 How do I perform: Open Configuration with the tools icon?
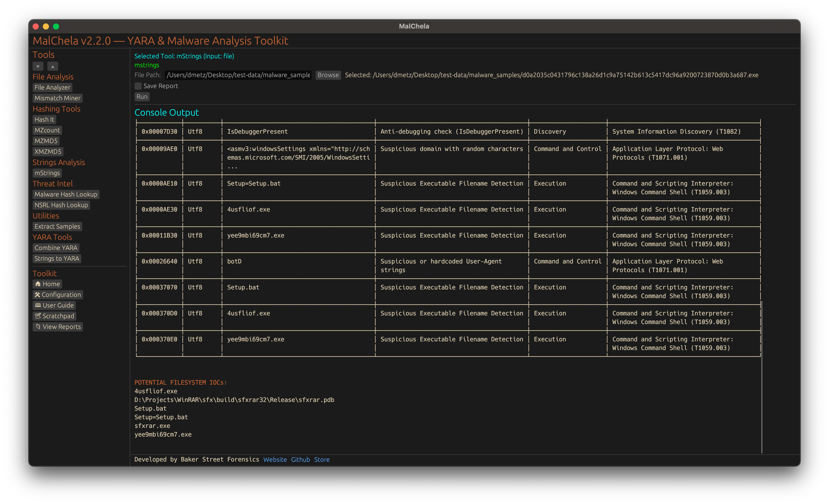[x=58, y=295]
